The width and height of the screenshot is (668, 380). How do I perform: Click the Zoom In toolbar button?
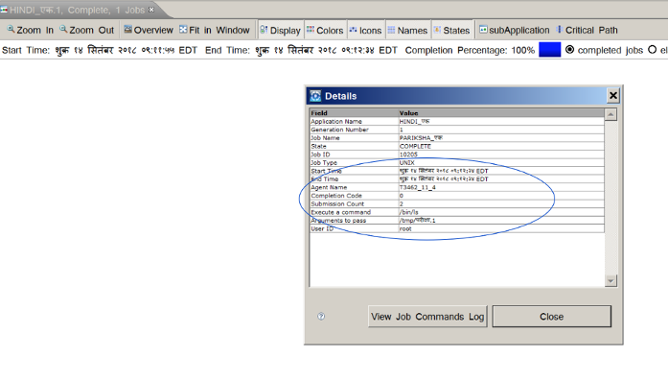click(30, 30)
